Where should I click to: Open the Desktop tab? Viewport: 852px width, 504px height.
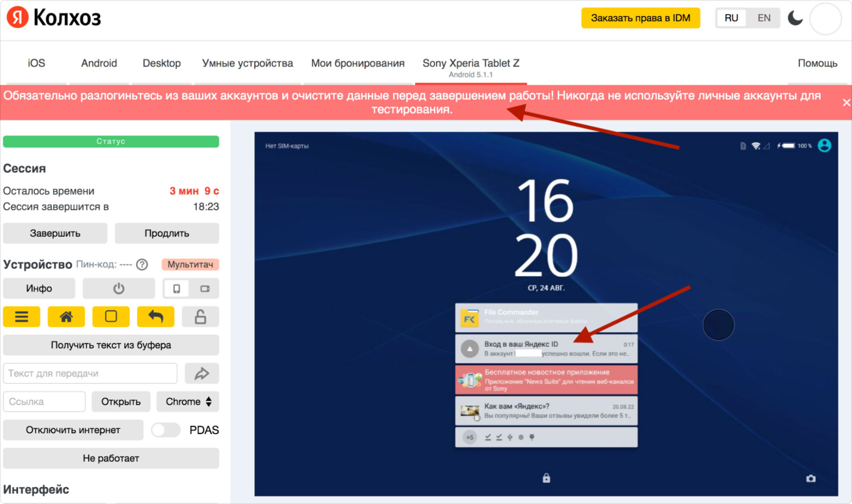162,63
